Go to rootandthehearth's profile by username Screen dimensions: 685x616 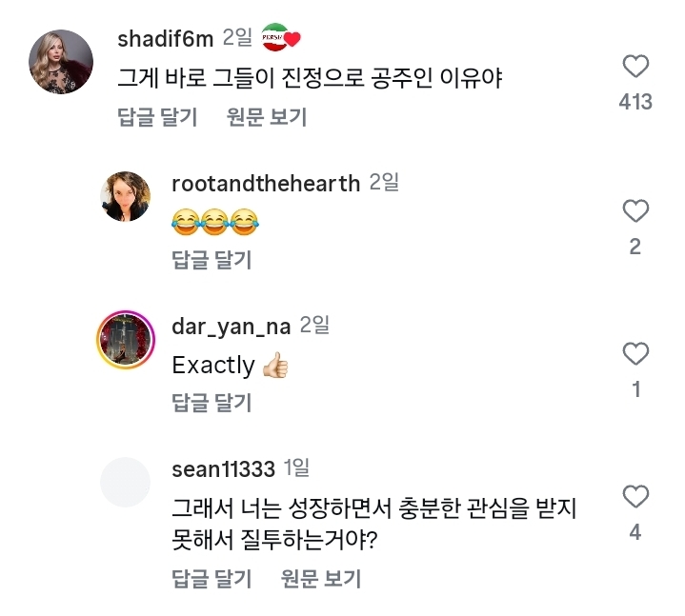(x=266, y=183)
